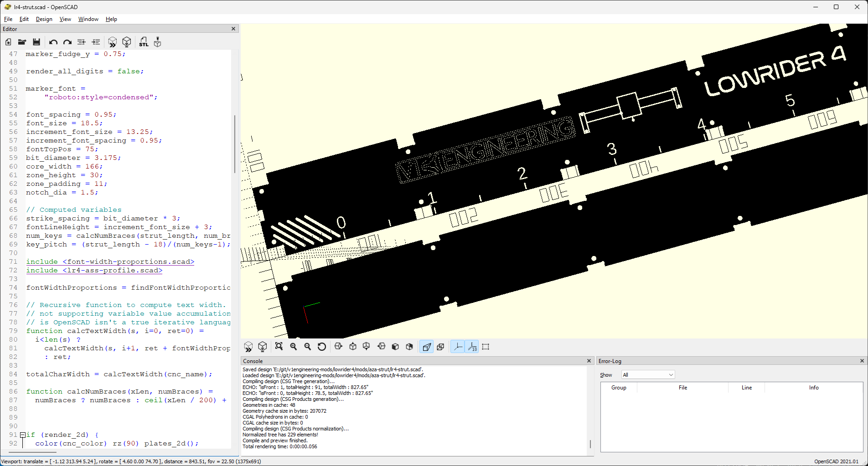Click the line "core_width = 166;"

(x=64, y=167)
